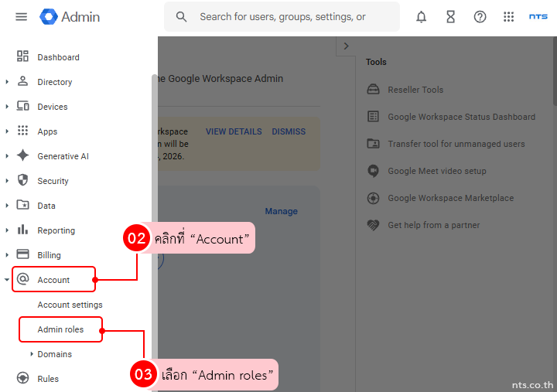Select Admin roles menu item
The height and width of the screenshot is (392, 557).
[61, 329]
